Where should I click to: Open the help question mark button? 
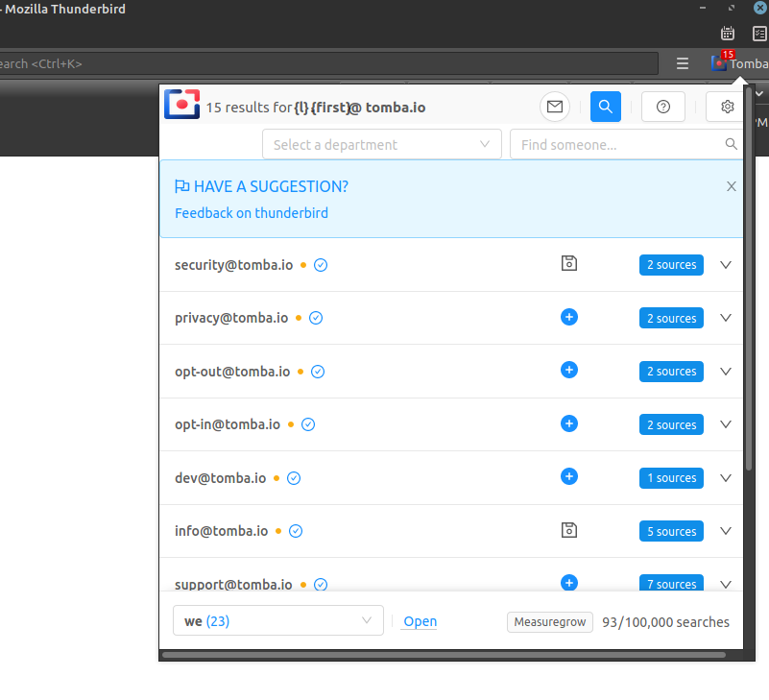pyautogui.click(x=663, y=107)
